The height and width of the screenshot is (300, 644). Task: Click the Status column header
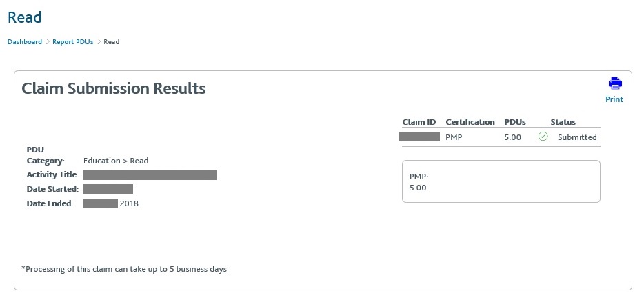[x=563, y=122]
